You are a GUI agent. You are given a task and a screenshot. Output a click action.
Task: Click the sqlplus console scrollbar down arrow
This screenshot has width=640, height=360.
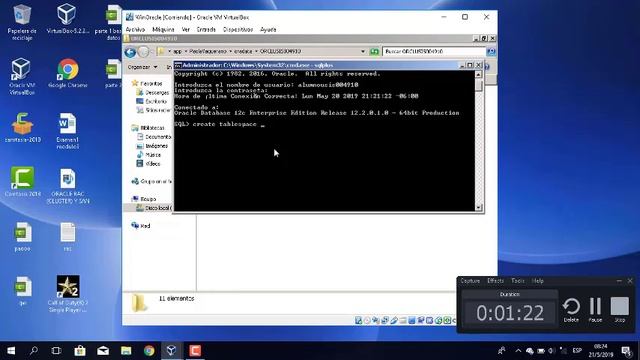point(479,208)
